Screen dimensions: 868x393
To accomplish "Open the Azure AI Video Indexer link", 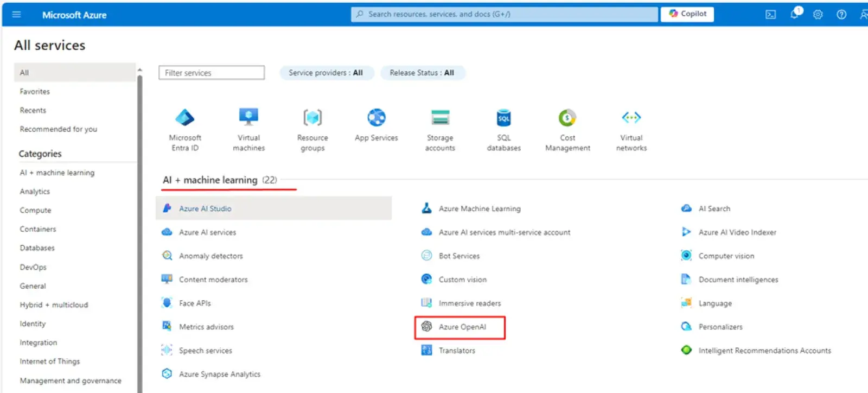I will pyautogui.click(x=737, y=232).
